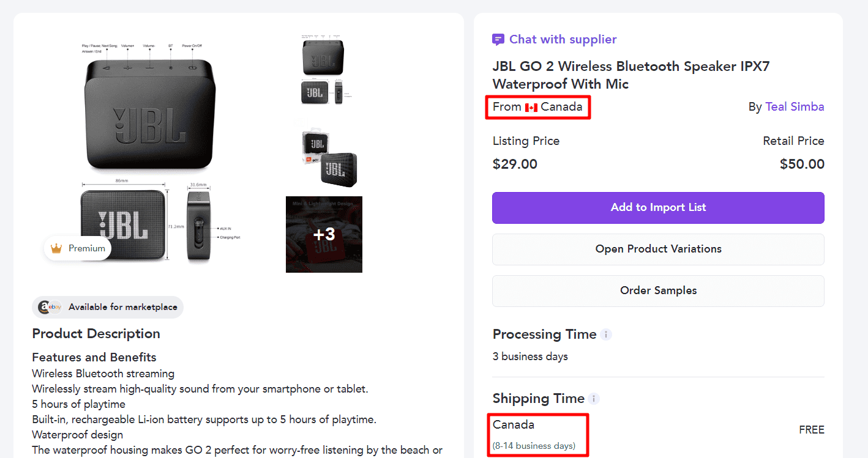Click the Processing Time info icon
This screenshot has height=458, width=868.
tap(607, 334)
